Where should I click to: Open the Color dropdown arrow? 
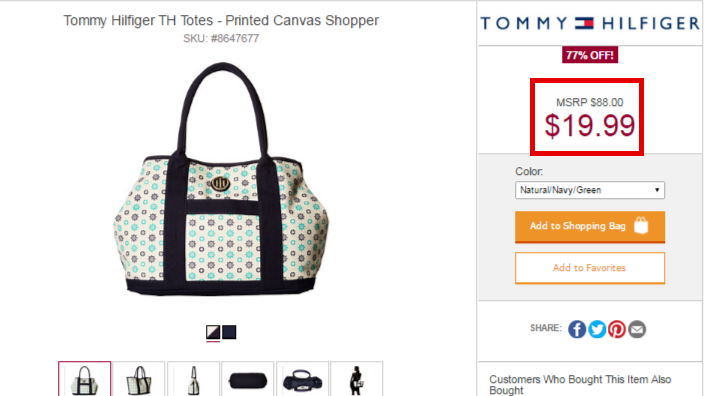coord(657,190)
